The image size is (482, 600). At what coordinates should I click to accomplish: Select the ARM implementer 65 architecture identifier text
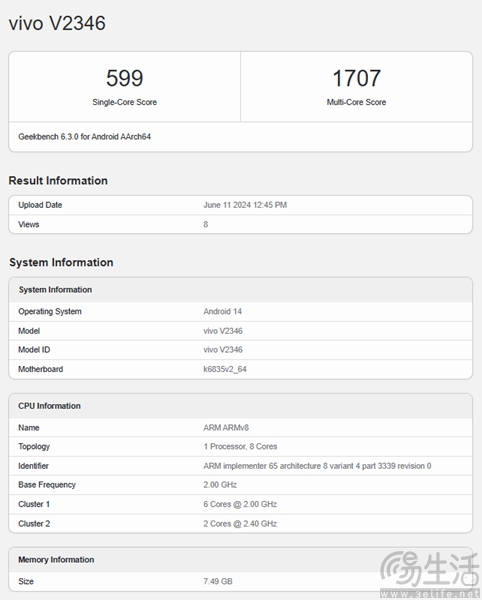tap(317, 466)
